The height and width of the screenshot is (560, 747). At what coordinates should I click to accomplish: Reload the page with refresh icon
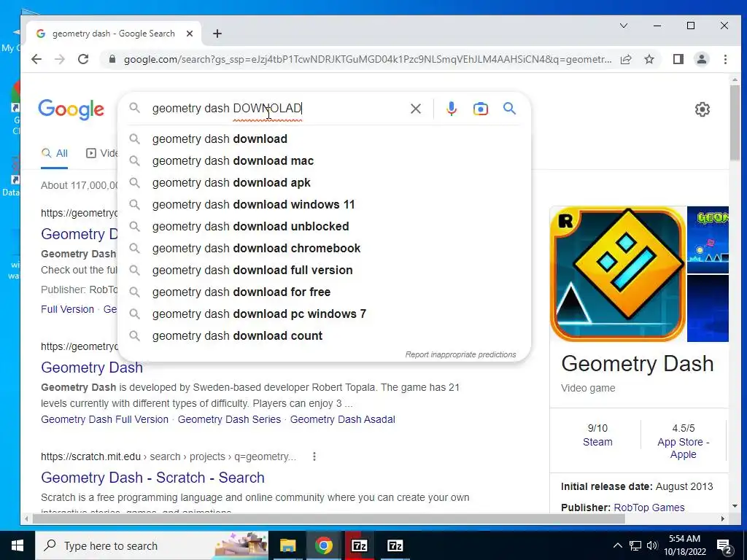click(83, 59)
